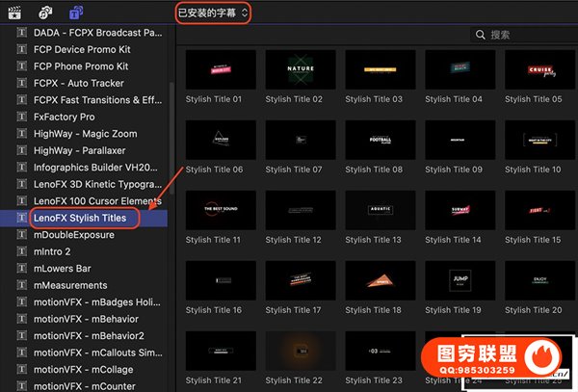Screen dimensions: 578x392
Task: Click the 搜索 search field
Action: [x=525, y=35]
